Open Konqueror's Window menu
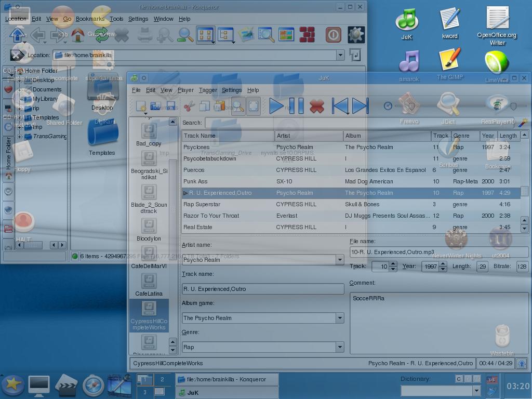 pyautogui.click(x=163, y=19)
